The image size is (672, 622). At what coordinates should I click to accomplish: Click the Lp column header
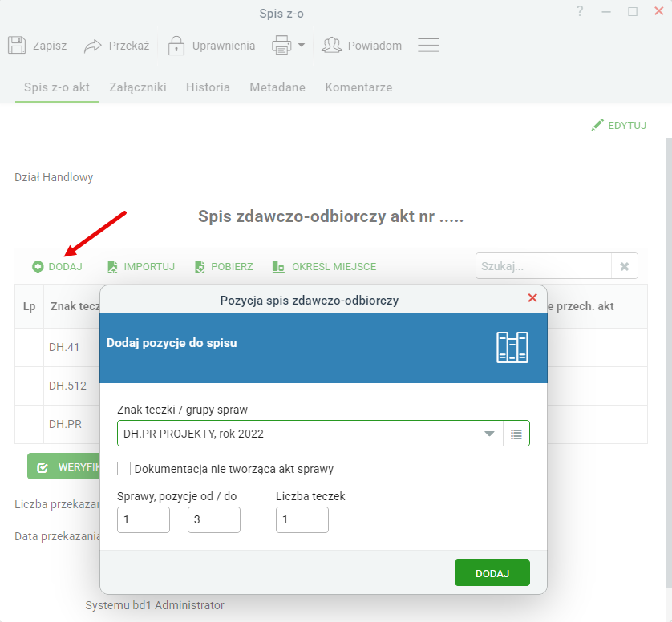pos(29,306)
